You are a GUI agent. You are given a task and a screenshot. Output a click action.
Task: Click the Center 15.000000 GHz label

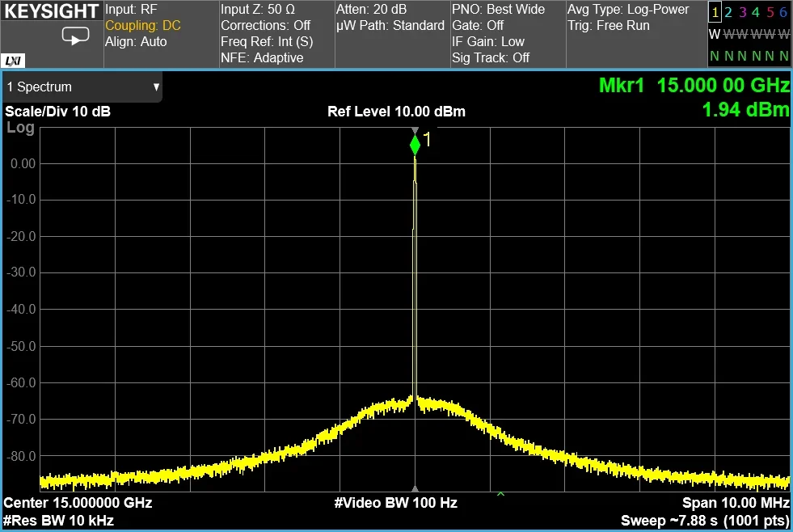pos(78,503)
